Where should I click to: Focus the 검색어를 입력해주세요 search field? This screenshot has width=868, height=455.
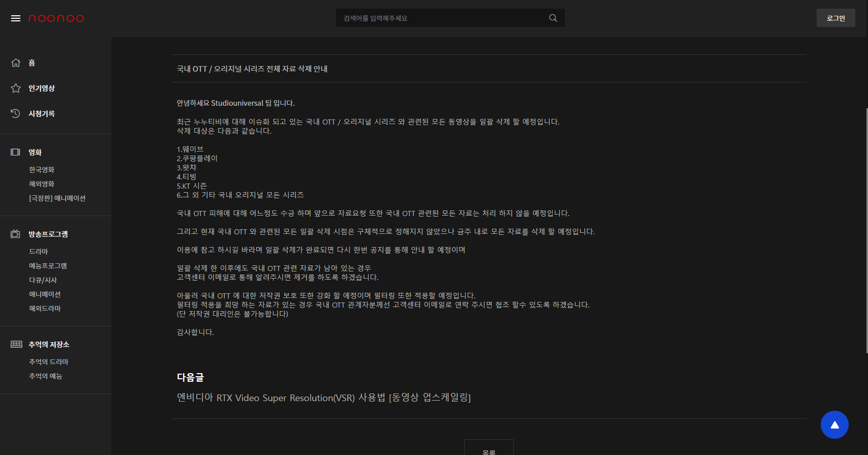(440, 18)
